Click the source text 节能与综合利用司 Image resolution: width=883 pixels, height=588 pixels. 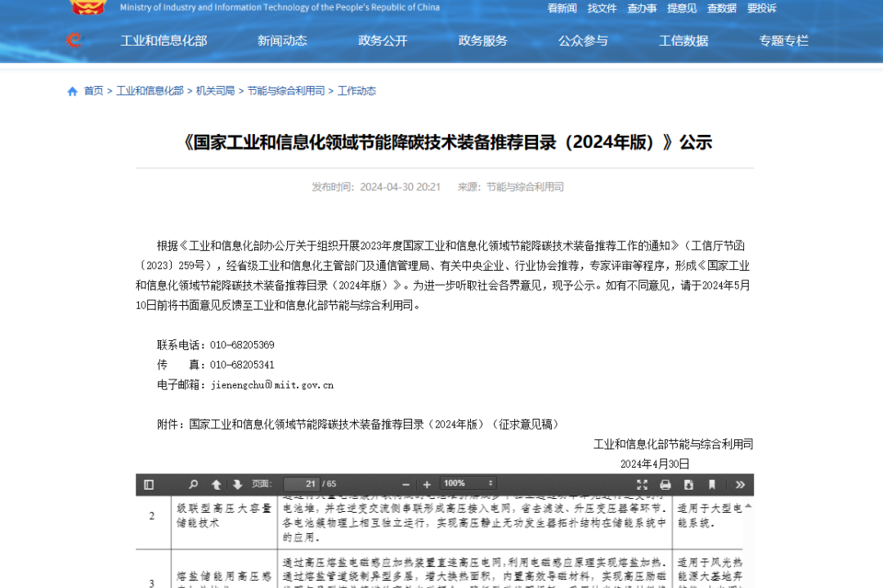tap(525, 187)
